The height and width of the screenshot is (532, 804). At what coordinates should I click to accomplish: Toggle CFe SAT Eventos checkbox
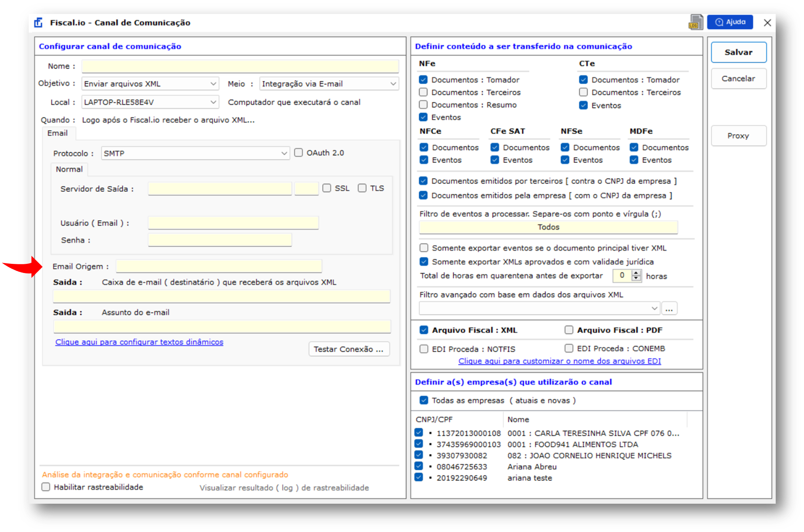click(x=495, y=160)
